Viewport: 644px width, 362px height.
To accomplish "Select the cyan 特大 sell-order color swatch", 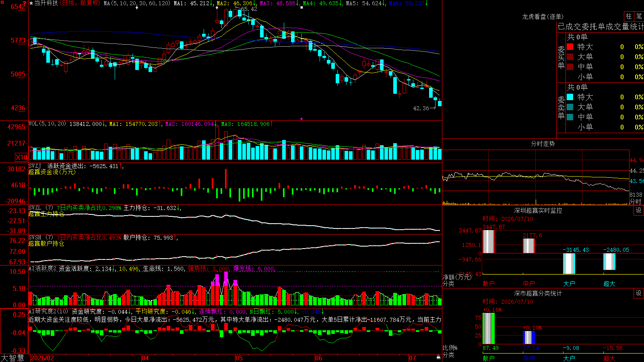I will [570, 97].
